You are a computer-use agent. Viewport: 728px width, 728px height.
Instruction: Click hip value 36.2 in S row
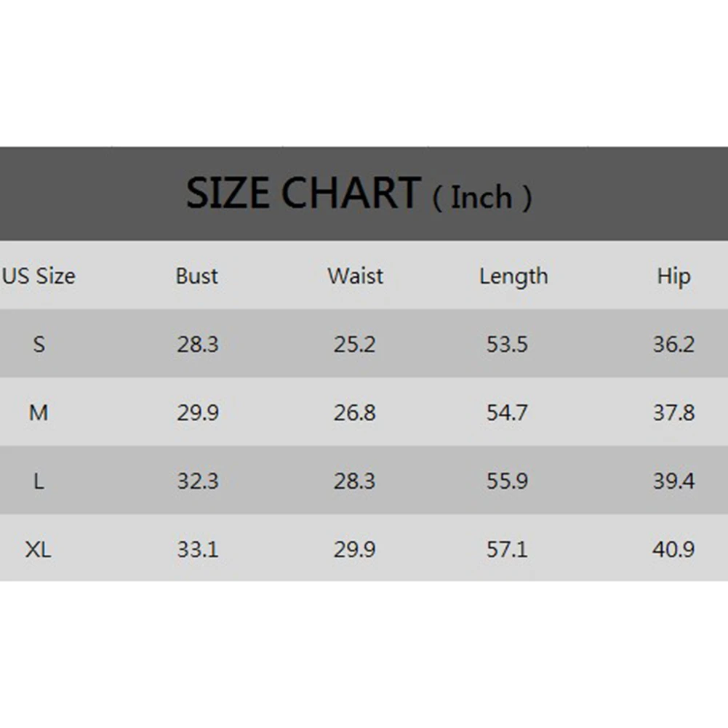click(674, 345)
